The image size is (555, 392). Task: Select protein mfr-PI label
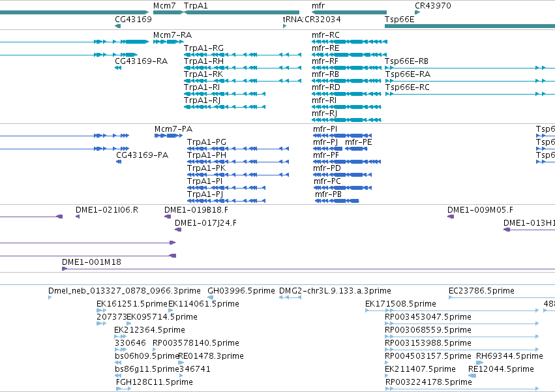[x=325, y=129]
